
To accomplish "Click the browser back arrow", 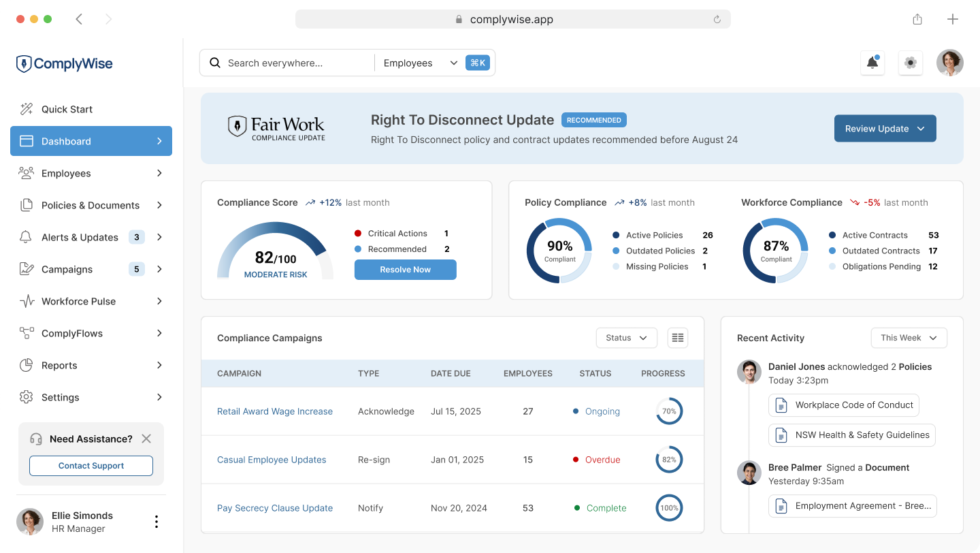I will (79, 19).
